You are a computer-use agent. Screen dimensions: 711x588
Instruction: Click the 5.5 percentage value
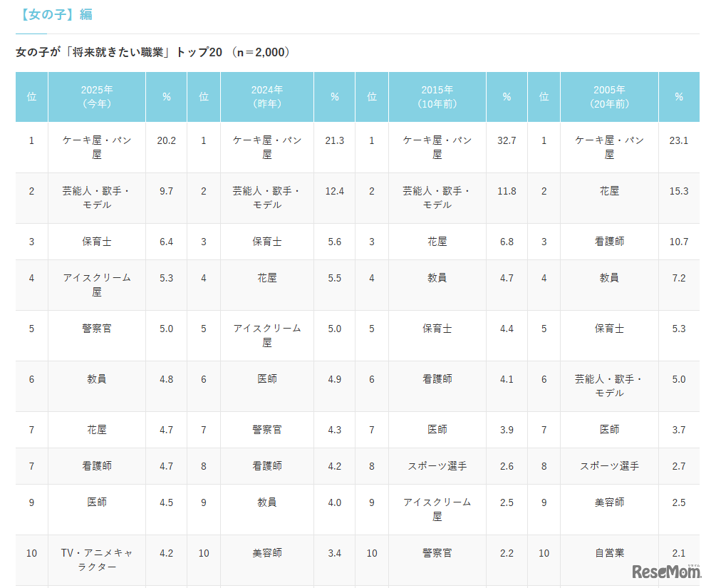click(x=335, y=278)
